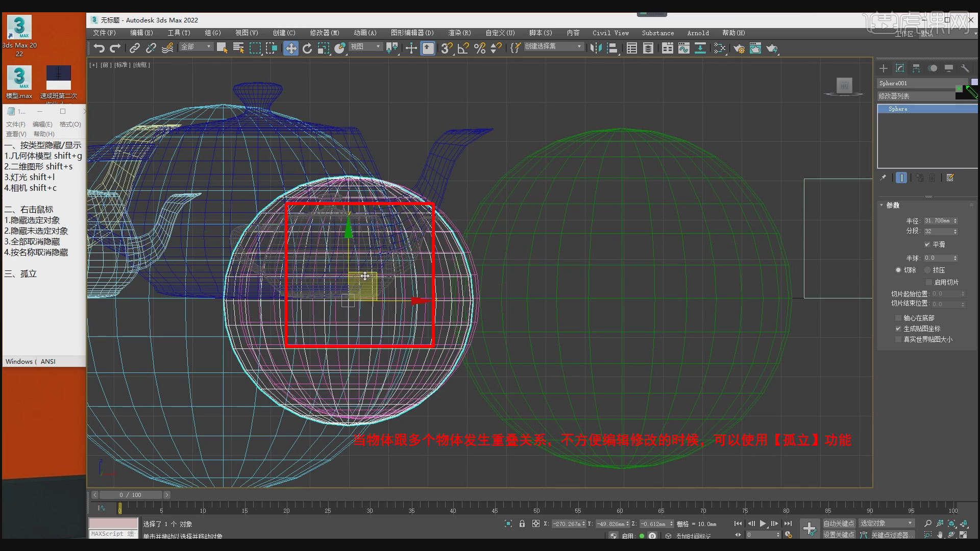Enable the 3D snap toggle icon
The height and width of the screenshot is (551, 980).
pyautogui.click(x=445, y=48)
